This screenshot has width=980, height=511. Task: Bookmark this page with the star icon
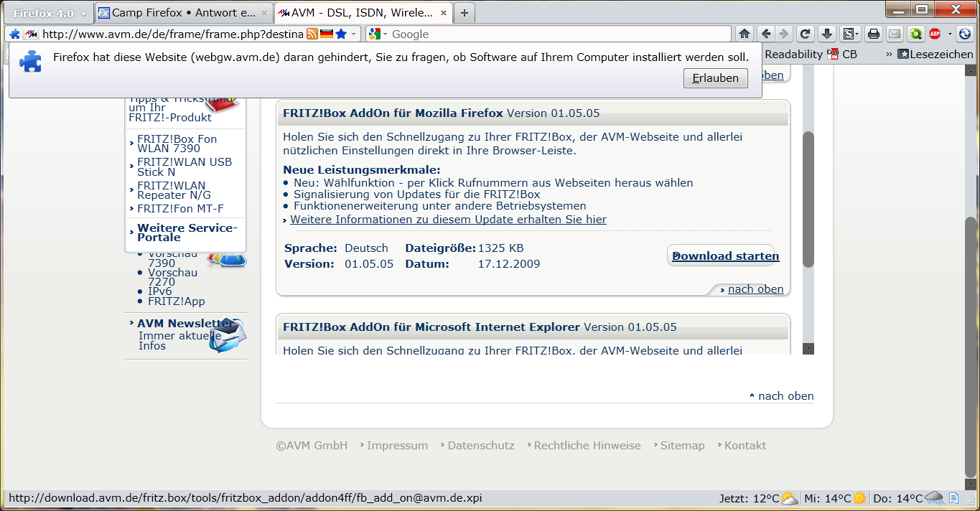(x=341, y=34)
